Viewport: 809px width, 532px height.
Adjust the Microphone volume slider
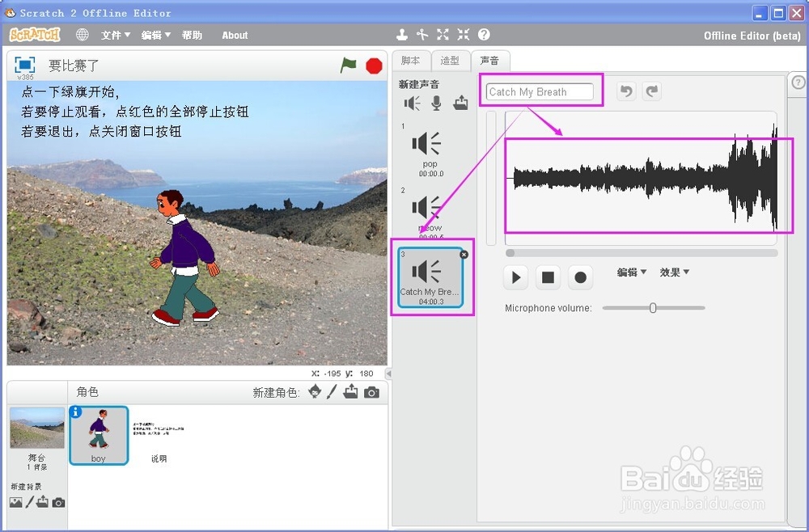tap(653, 308)
